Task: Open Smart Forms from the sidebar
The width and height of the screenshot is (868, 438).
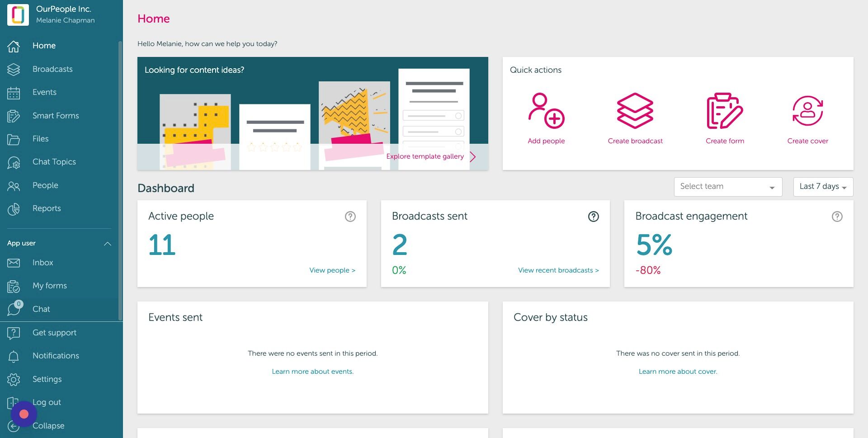Action: 55,115
